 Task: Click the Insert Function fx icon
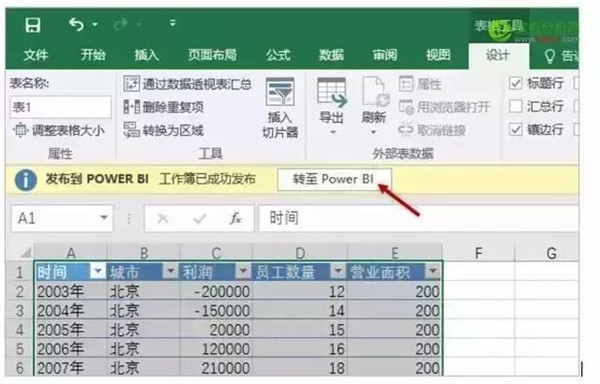(x=235, y=218)
